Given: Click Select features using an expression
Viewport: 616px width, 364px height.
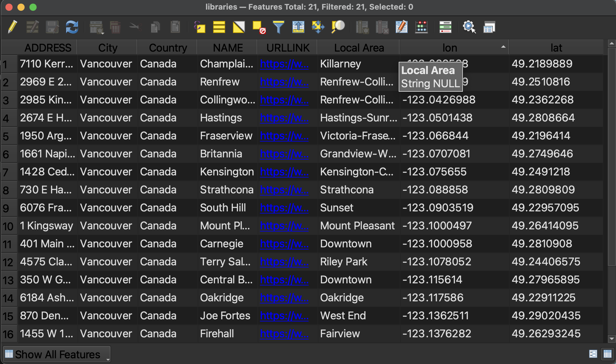Looking at the screenshot, I should click(199, 27).
